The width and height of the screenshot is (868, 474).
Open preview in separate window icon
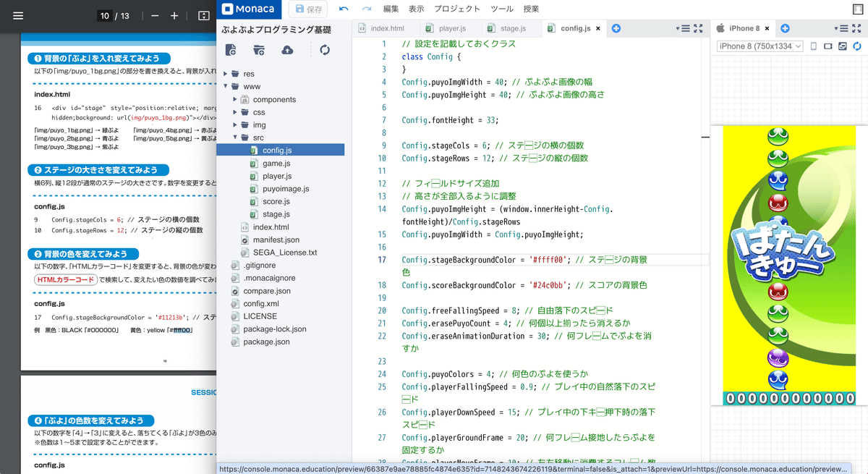click(x=843, y=46)
